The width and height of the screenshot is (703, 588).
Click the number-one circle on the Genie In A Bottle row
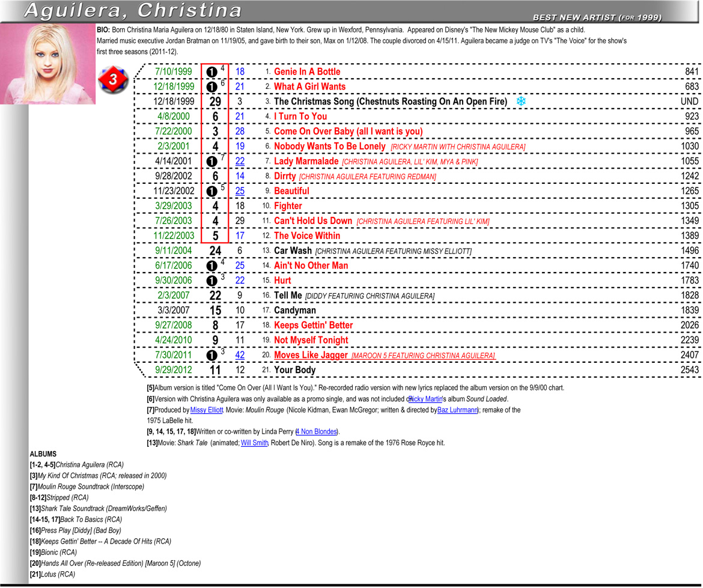click(x=212, y=71)
